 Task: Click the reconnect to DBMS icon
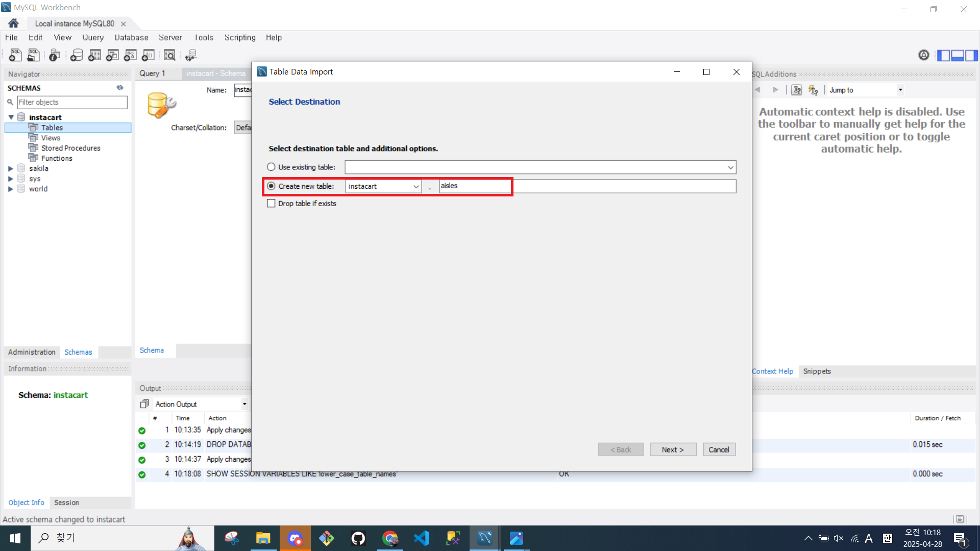click(x=191, y=55)
